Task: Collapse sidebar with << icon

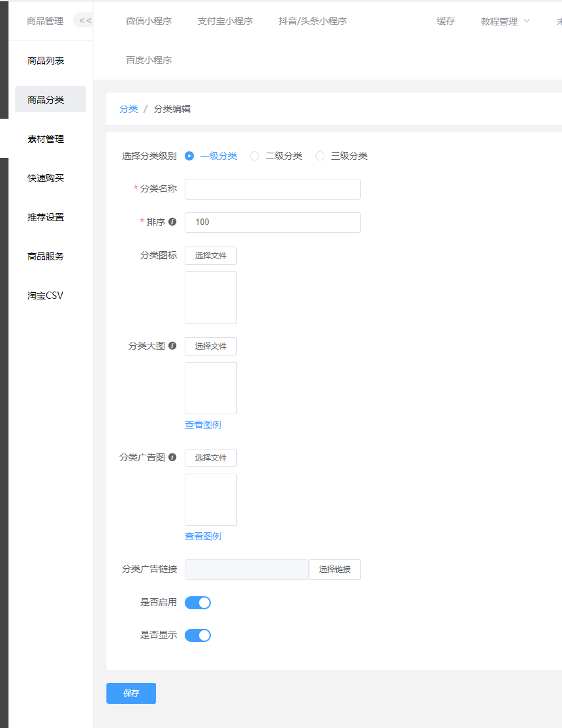Action: (84, 21)
